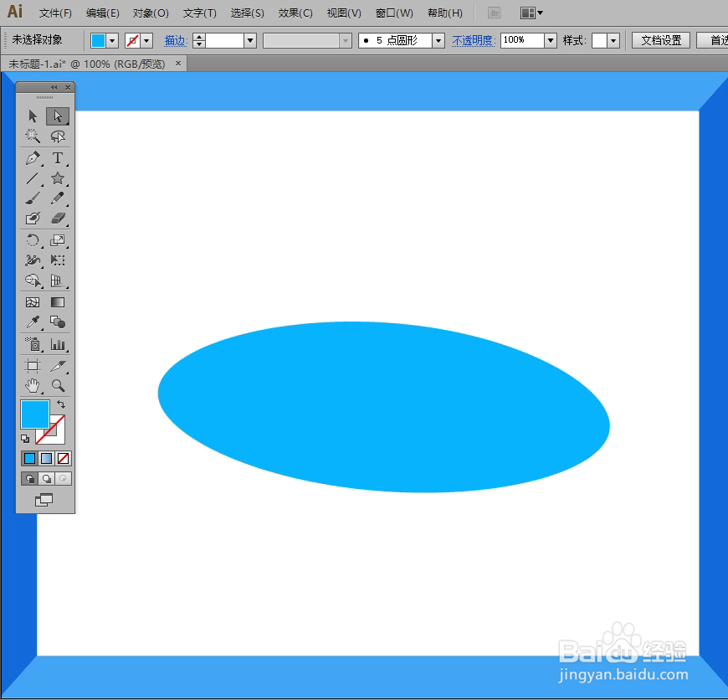Open the 窗口(W) menu

[394, 13]
